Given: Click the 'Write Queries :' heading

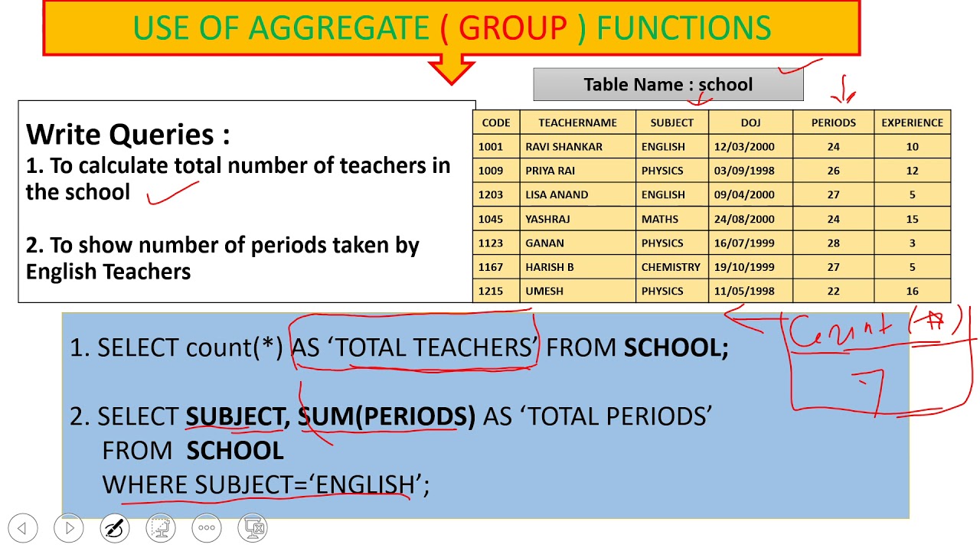Looking at the screenshot, I should (128, 135).
